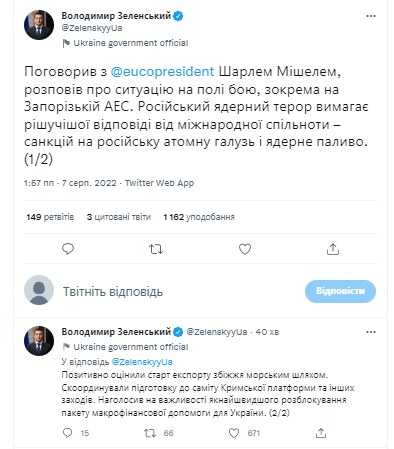Click the 1:57 пп · 7 серп. 2022 timestamp
This screenshot has height=449, width=394.
pos(70,183)
